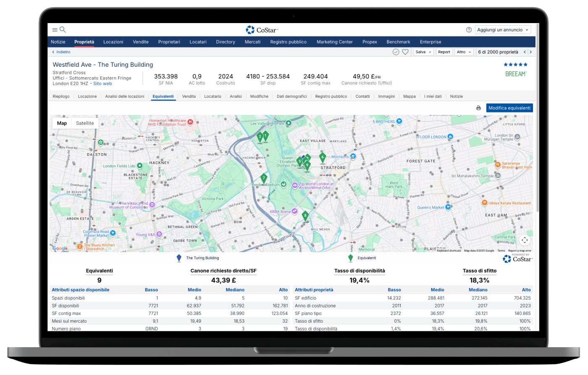Click the Indietro back link

click(x=61, y=52)
